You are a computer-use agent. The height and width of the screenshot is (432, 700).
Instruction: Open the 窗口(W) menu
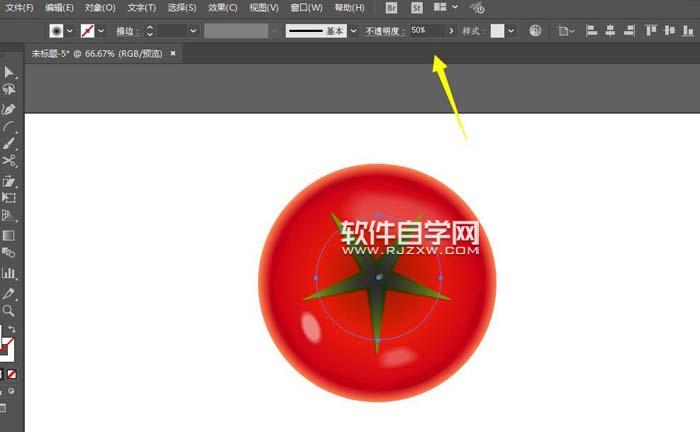point(306,8)
